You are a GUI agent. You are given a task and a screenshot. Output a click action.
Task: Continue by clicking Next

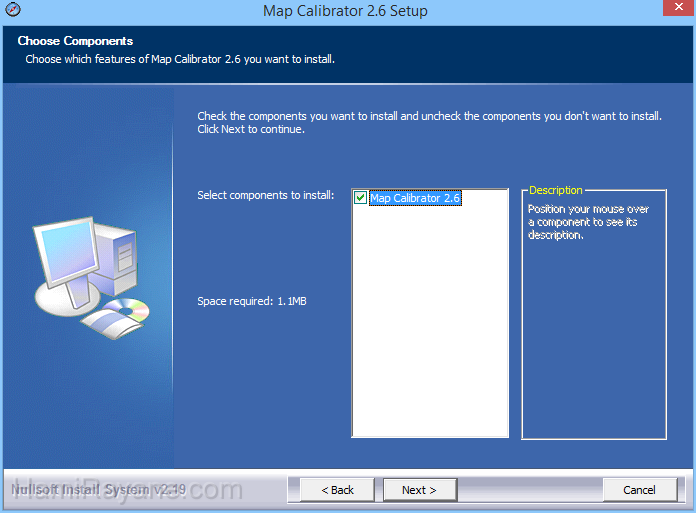420,490
